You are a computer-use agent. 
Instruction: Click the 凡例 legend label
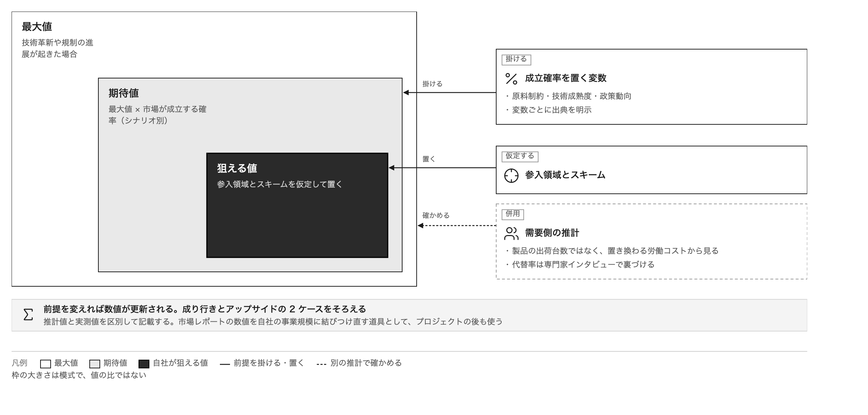coord(20,363)
